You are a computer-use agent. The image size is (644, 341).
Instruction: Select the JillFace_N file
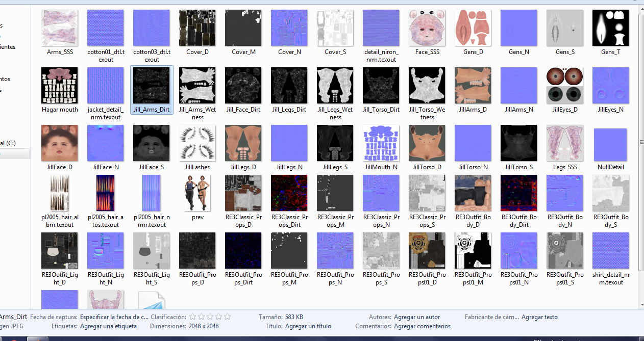106,143
